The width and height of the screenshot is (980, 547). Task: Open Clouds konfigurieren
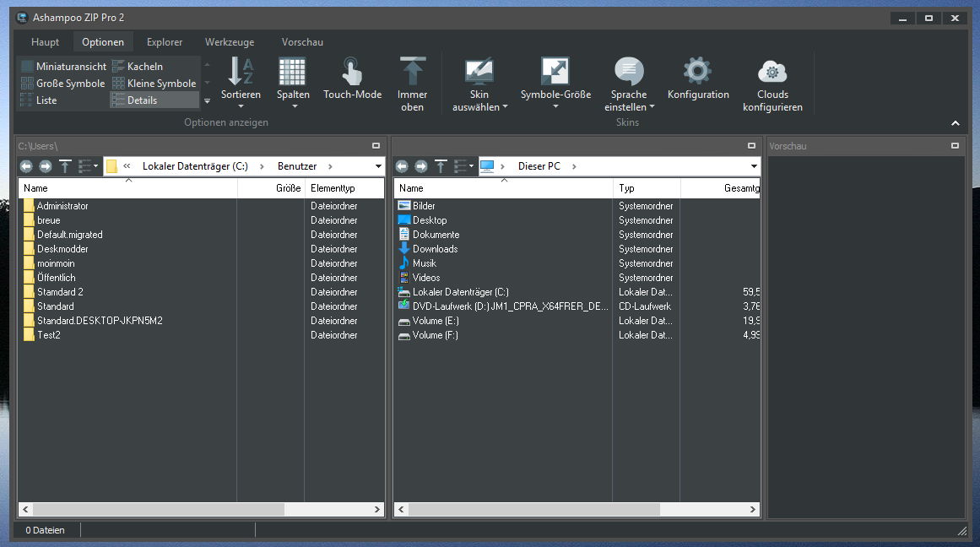pyautogui.click(x=772, y=84)
